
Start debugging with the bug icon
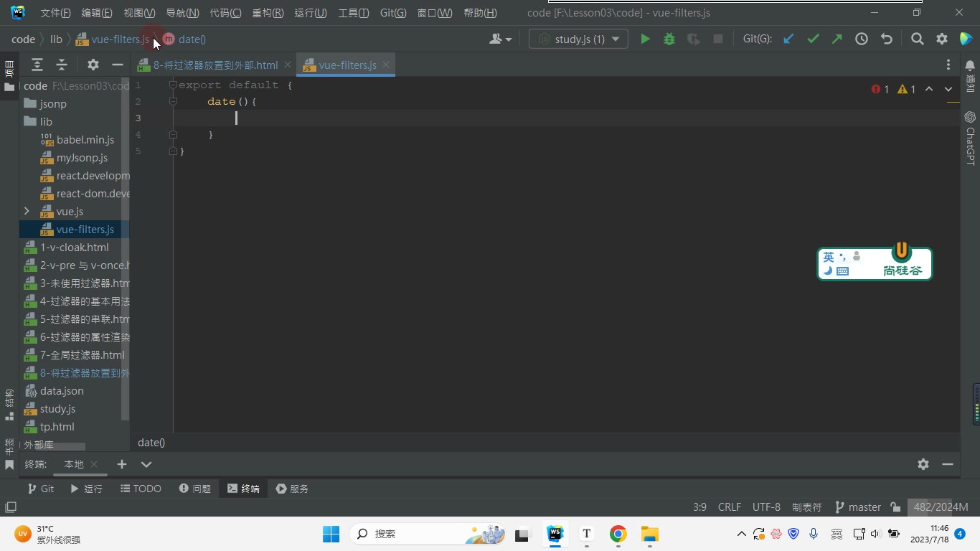pyautogui.click(x=669, y=39)
